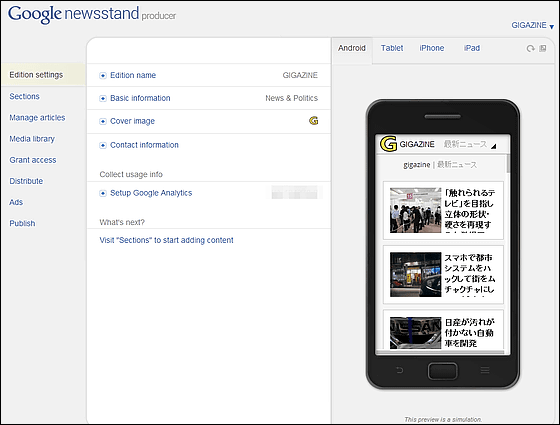The image size is (560, 425).
Task: Open the GIGAZINE account dropdown
Action: click(532, 25)
